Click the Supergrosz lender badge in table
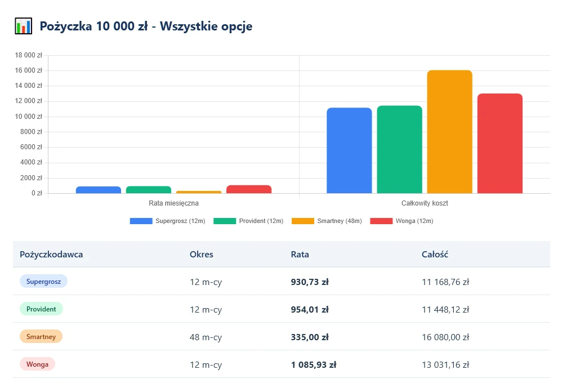562x392 pixels. click(43, 281)
